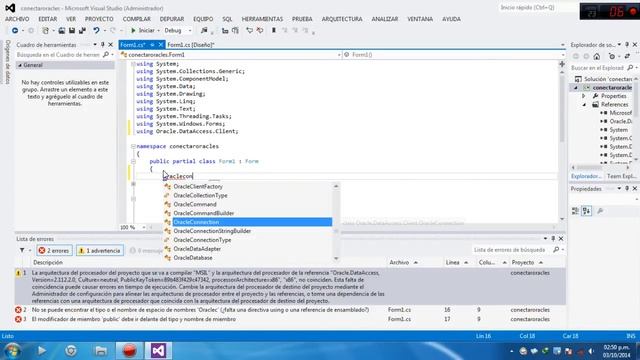640x360 pixels.
Task: Open the Windows Start menu
Action: click(12, 351)
